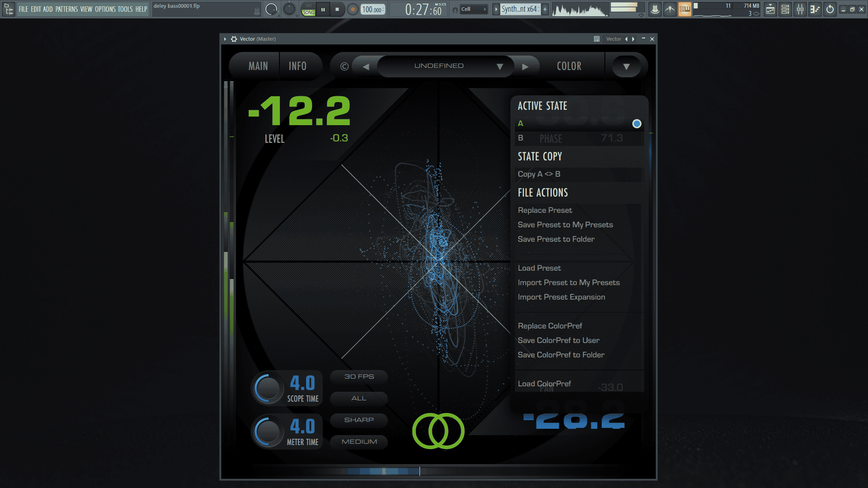Image resolution: width=868 pixels, height=488 pixels.
Task: Add a new pattern with the plus button
Action: (545, 9)
